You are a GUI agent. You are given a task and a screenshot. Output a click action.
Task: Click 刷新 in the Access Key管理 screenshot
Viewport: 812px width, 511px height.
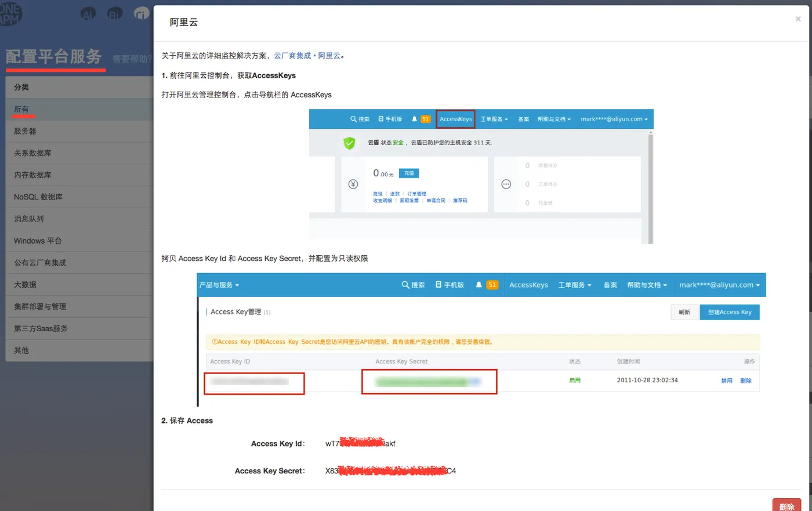click(x=684, y=312)
